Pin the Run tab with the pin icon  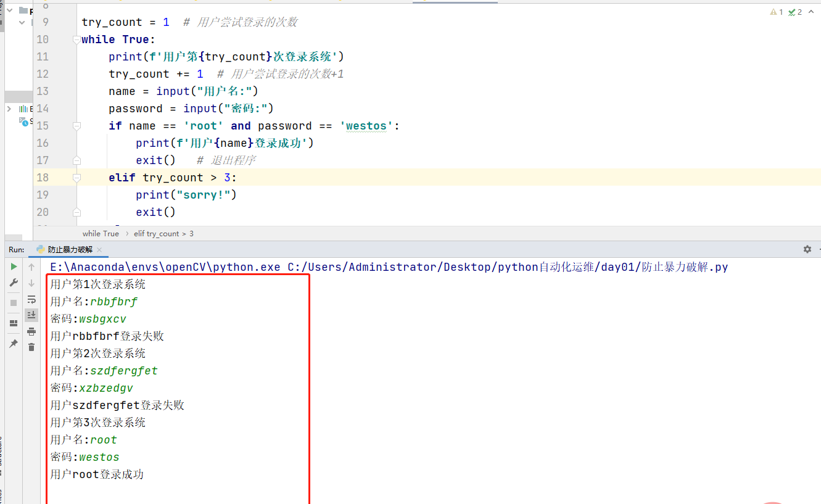14,344
